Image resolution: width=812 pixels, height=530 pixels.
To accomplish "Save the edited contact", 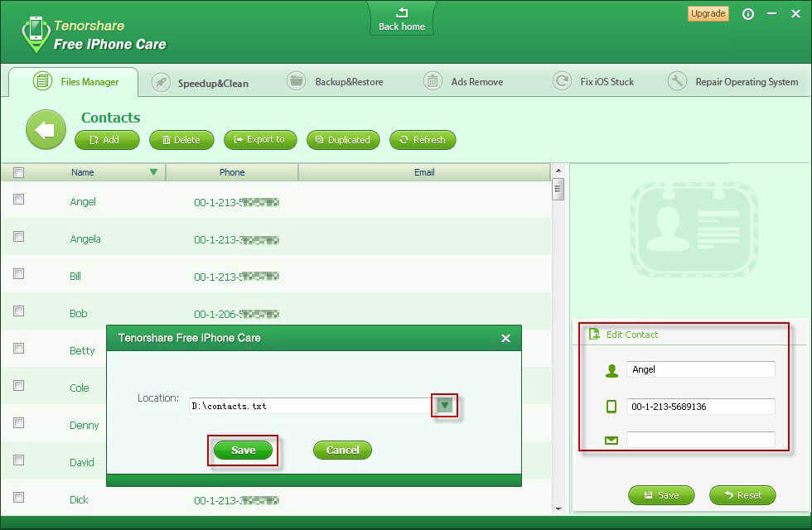I will click(661, 495).
